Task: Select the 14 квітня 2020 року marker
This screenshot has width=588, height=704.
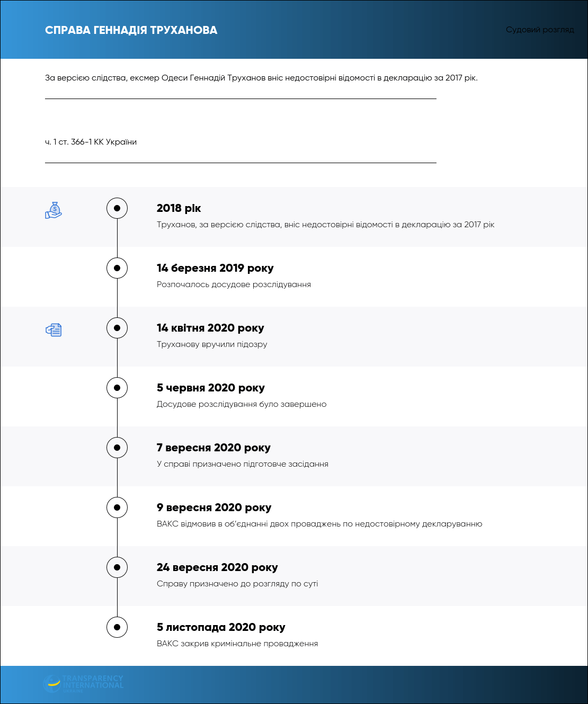Action: 117,328
